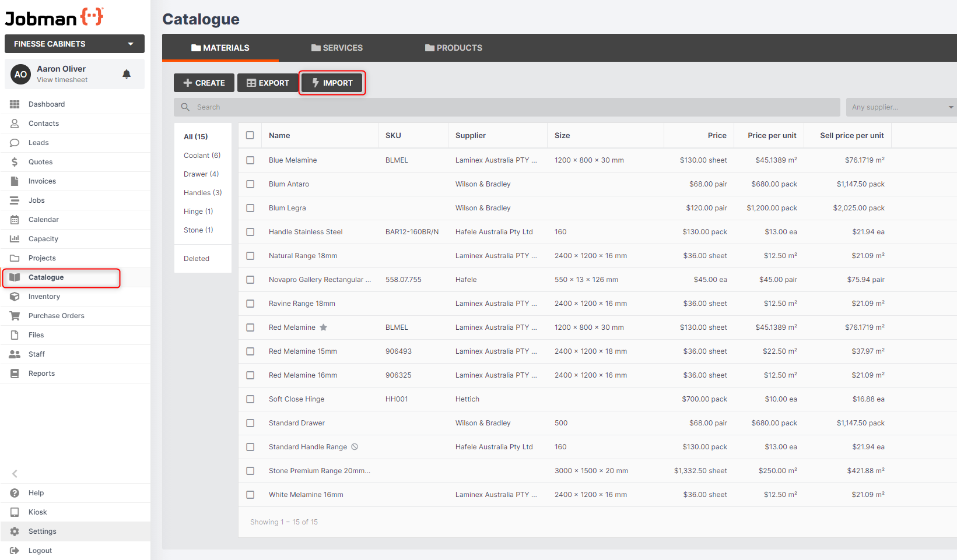The height and width of the screenshot is (560, 957).
Task: Check the Blum Legra row checkbox
Action: pyautogui.click(x=250, y=208)
